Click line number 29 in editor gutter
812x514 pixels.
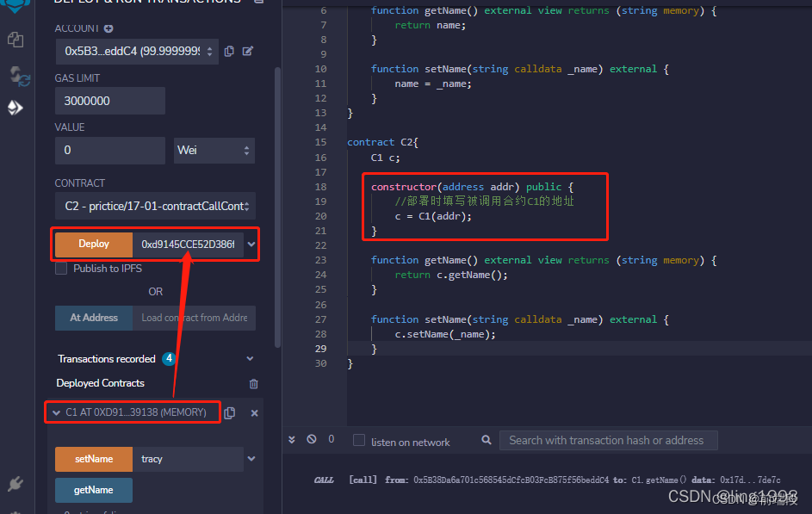pyautogui.click(x=321, y=349)
